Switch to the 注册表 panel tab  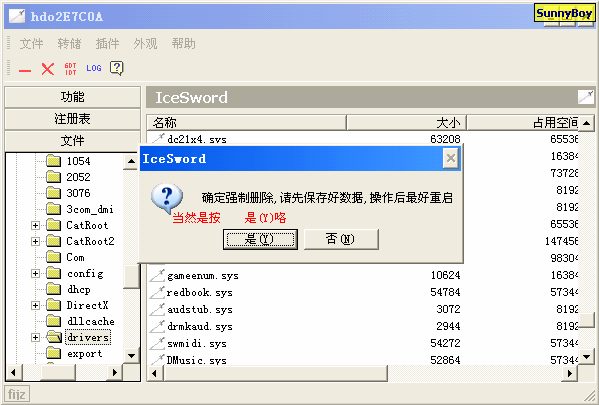tap(73, 119)
